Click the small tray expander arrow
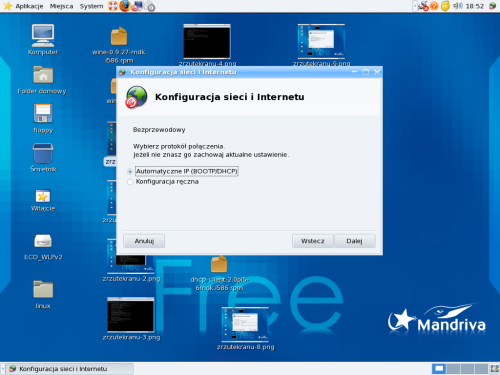Image resolution: width=500 pixels, height=375 pixels. tap(415, 6)
